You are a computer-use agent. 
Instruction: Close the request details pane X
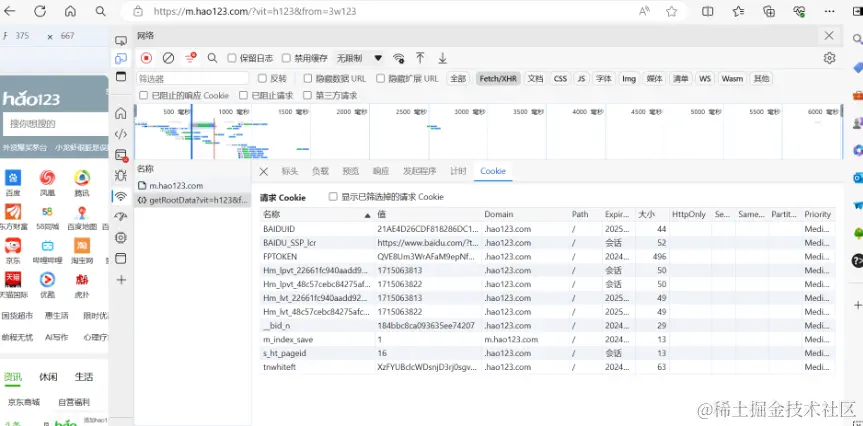[x=264, y=171]
